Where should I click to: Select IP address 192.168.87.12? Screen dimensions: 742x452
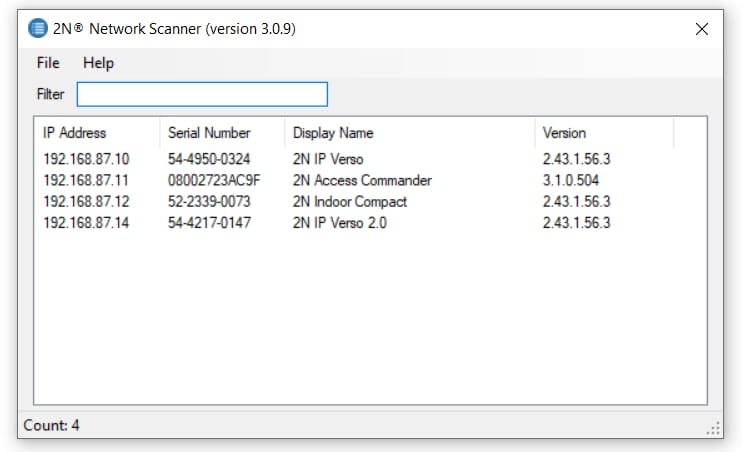point(86,202)
